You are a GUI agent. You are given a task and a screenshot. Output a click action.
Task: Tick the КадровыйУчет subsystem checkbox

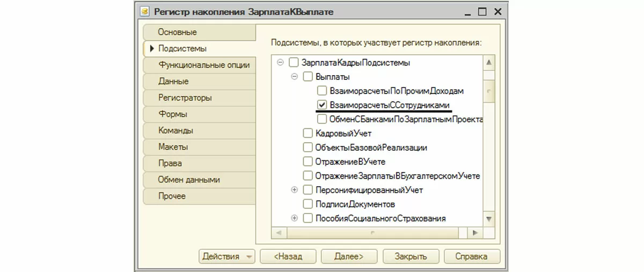click(308, 134)
